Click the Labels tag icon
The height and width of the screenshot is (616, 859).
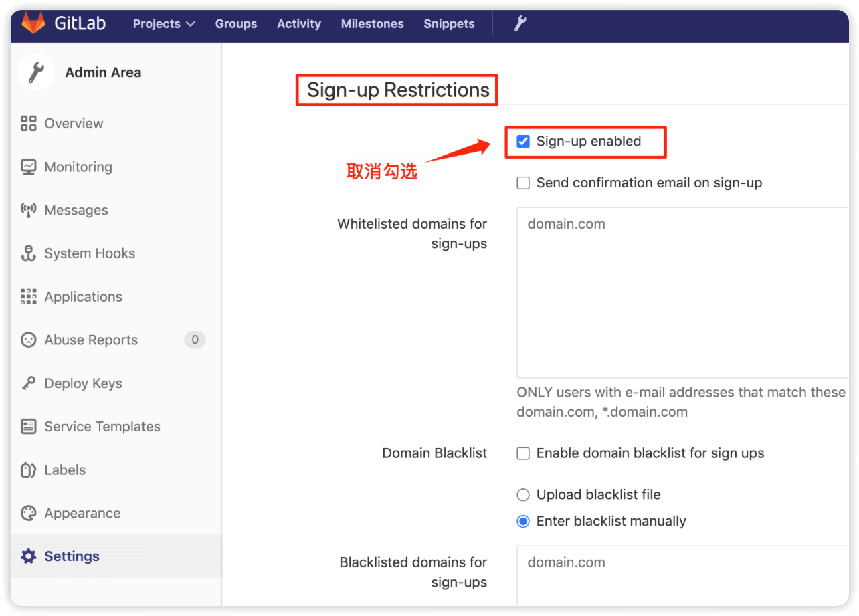(x=28, y=470)
